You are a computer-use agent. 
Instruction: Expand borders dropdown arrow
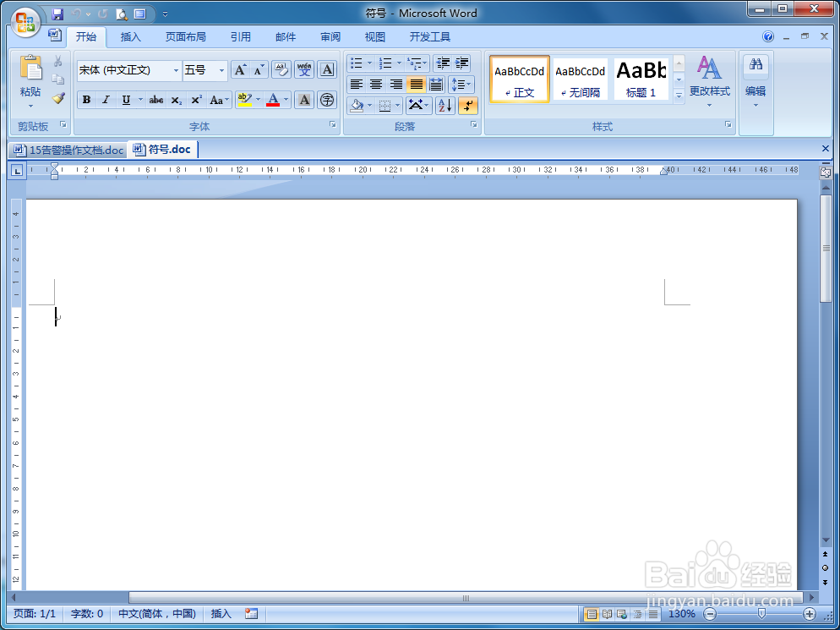(398, 106)
